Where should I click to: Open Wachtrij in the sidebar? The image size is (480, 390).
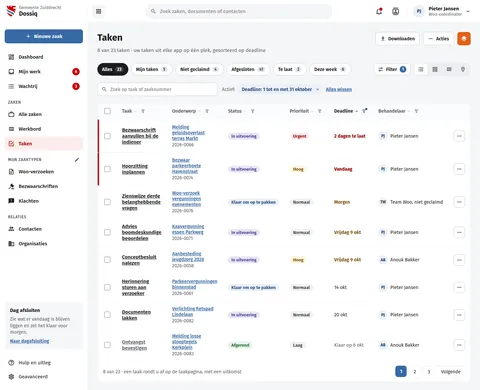pyautogui.click(x=44, y=86)
